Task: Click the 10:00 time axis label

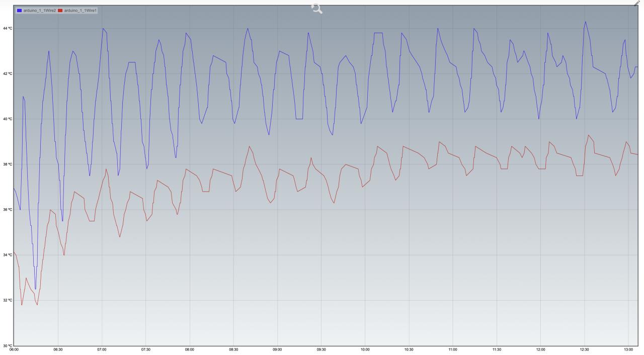Action: [x=365, y=349]
